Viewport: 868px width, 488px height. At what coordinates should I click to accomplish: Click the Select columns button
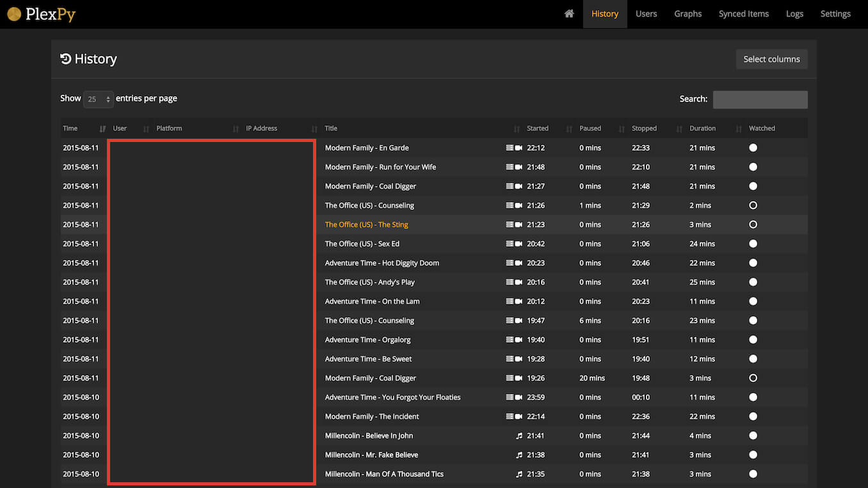coord(771,59)
